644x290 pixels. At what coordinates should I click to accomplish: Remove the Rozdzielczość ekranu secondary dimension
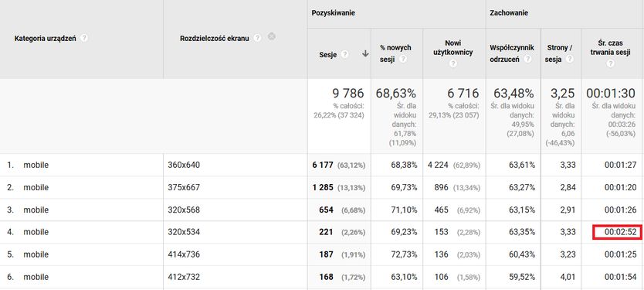[271, 36]
